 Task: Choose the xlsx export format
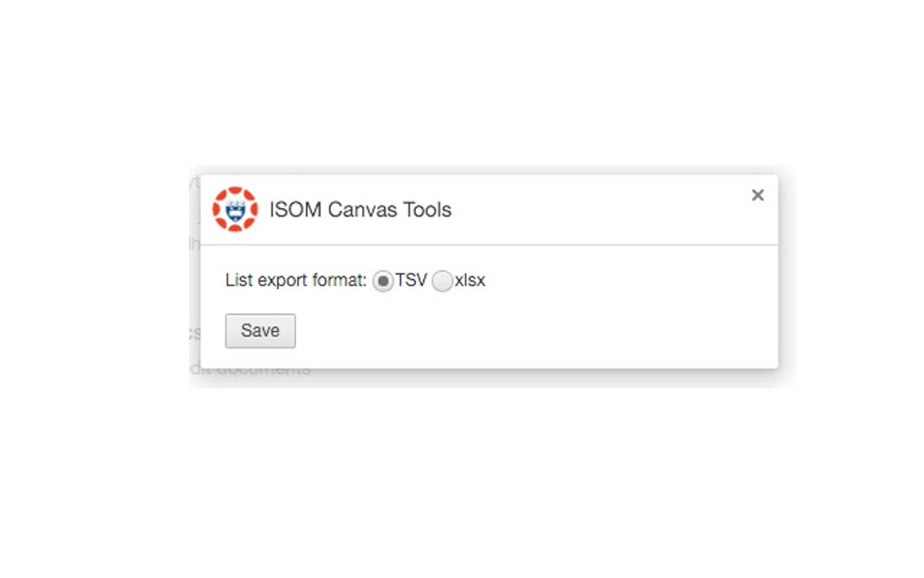coord(442,282)
